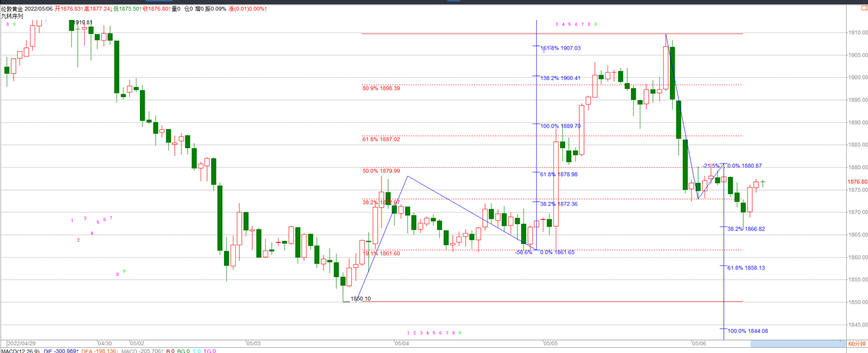
Task: Click the 2022/04/29 date on time axis
Action: pyautogui.click(x=20, y=343)
